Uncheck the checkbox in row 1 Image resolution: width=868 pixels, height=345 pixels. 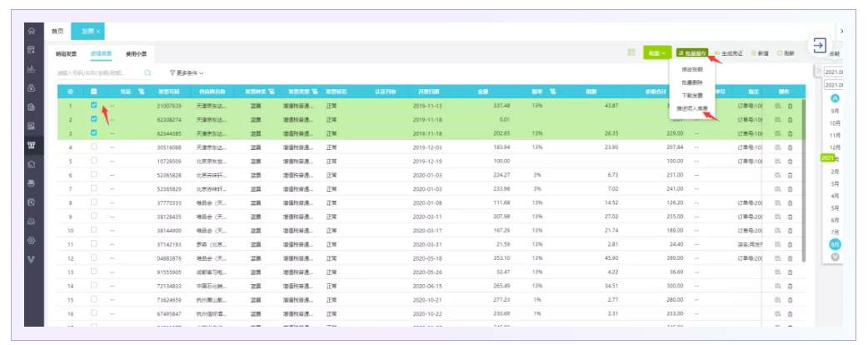pos(94,106)
